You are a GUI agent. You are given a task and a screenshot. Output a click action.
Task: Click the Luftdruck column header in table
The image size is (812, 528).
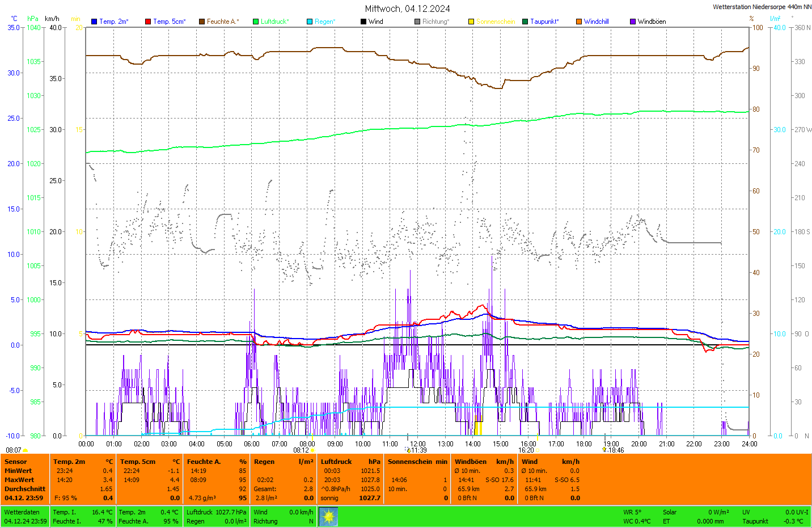[336, 462]
